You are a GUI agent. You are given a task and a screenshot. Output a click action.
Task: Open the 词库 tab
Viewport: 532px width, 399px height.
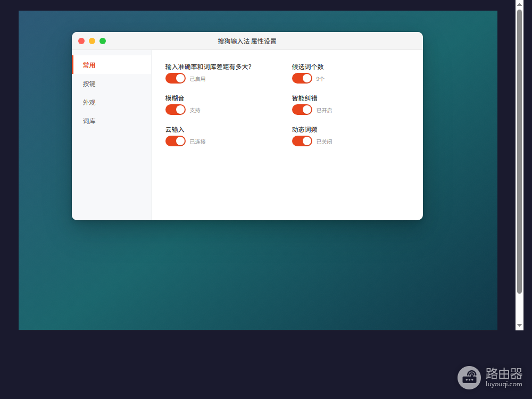(x=112, y=121)
